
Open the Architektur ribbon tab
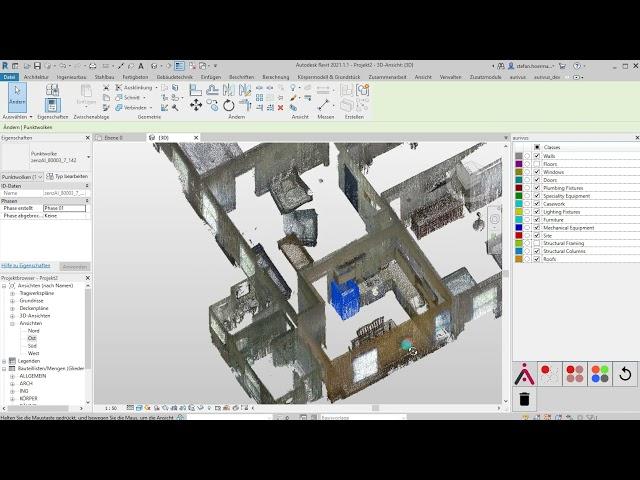coord(36,77)
